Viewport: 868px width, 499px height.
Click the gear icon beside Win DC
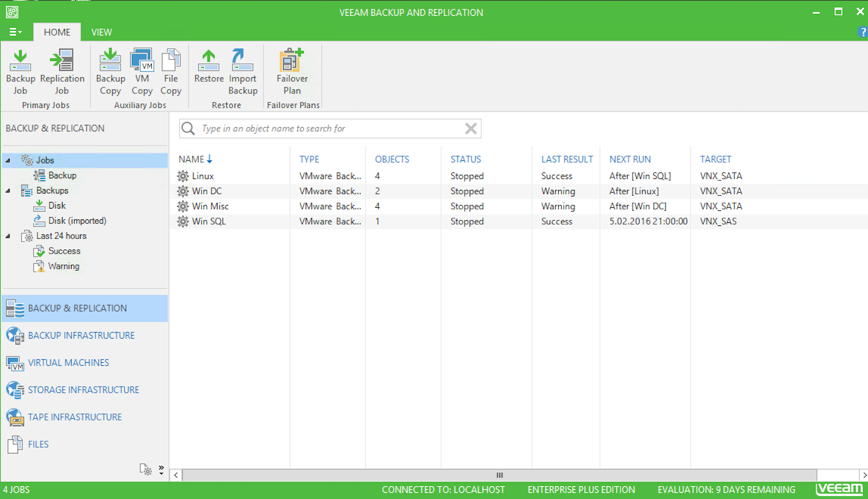tap(183, 191)
